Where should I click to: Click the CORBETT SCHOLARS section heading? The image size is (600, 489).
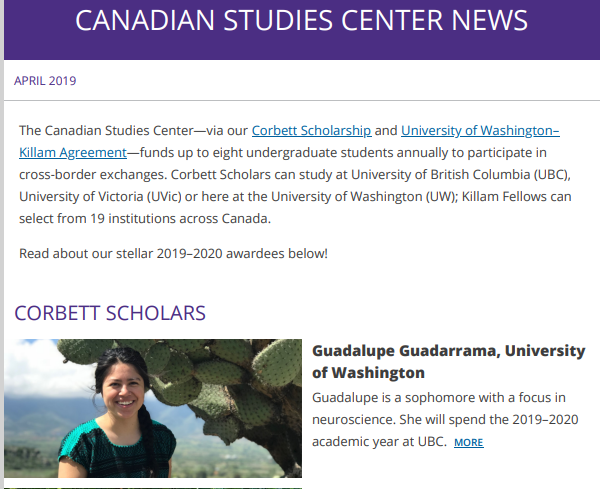(x=110, y=313)
